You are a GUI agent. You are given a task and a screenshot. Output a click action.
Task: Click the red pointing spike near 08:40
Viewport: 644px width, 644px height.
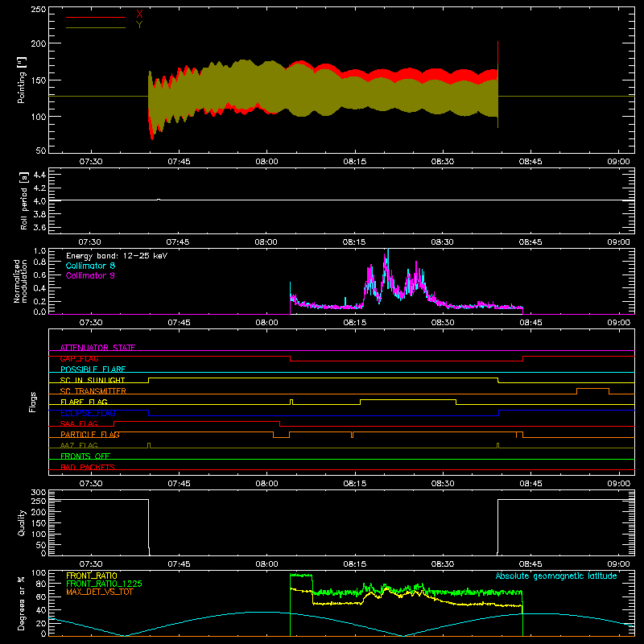click(x=497, y=56)
